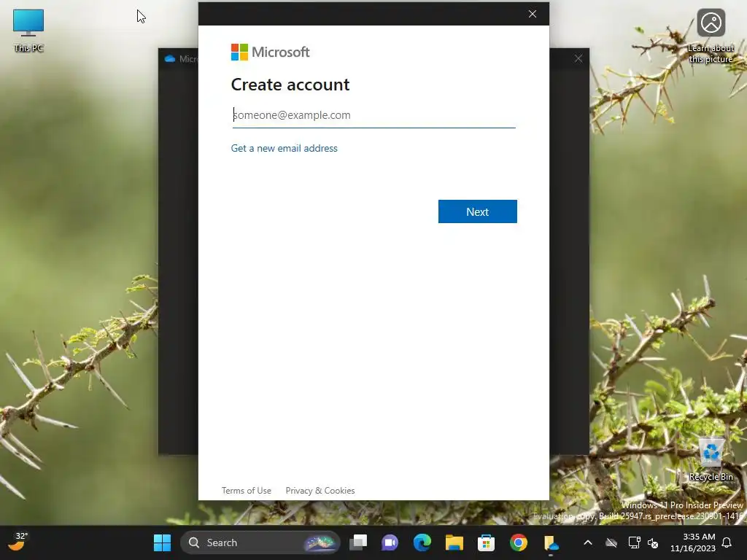This screenshot has height=560, width=747.
Task: Close the Create account dialog
Action: [533, 14]
